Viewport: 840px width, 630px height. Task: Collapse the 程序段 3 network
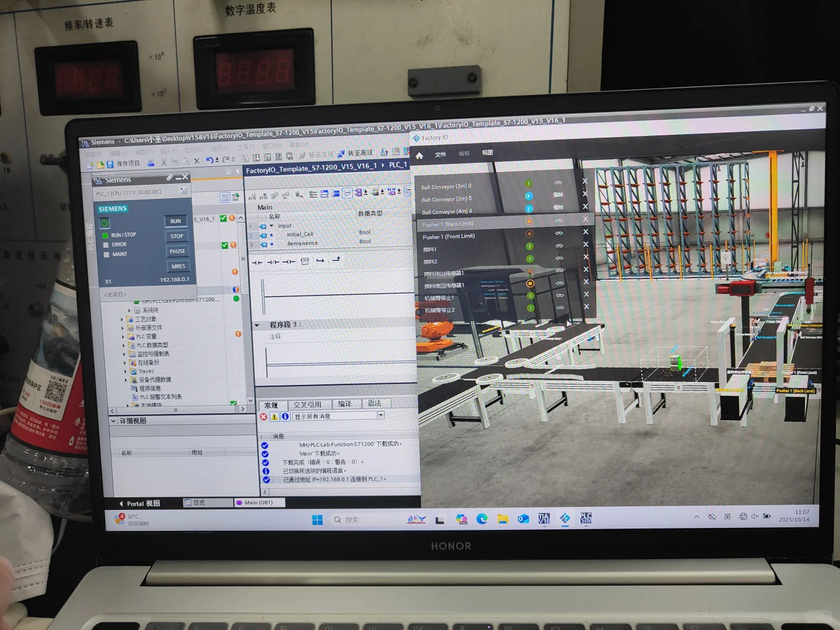(257, 325)
